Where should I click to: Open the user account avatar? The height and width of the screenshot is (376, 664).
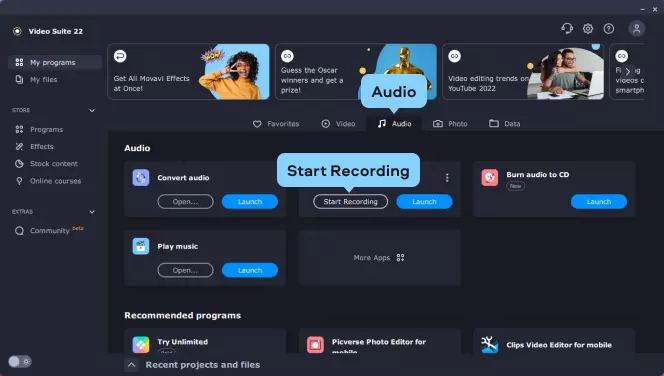coord(636,29)
